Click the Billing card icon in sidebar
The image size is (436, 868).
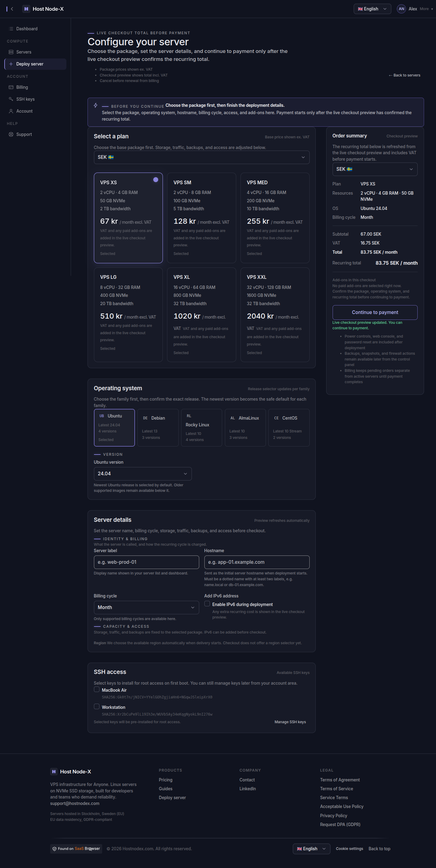11,87
